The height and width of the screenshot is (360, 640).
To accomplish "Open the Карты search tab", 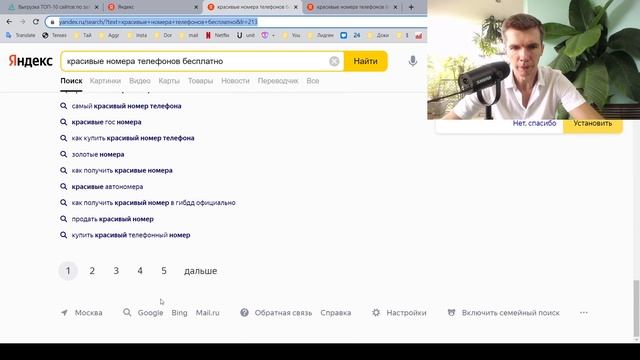I will point(169,81).
